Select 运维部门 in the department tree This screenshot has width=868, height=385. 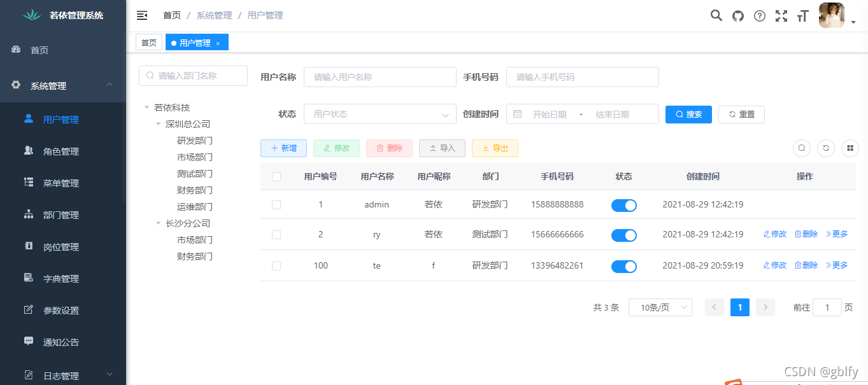195,207
